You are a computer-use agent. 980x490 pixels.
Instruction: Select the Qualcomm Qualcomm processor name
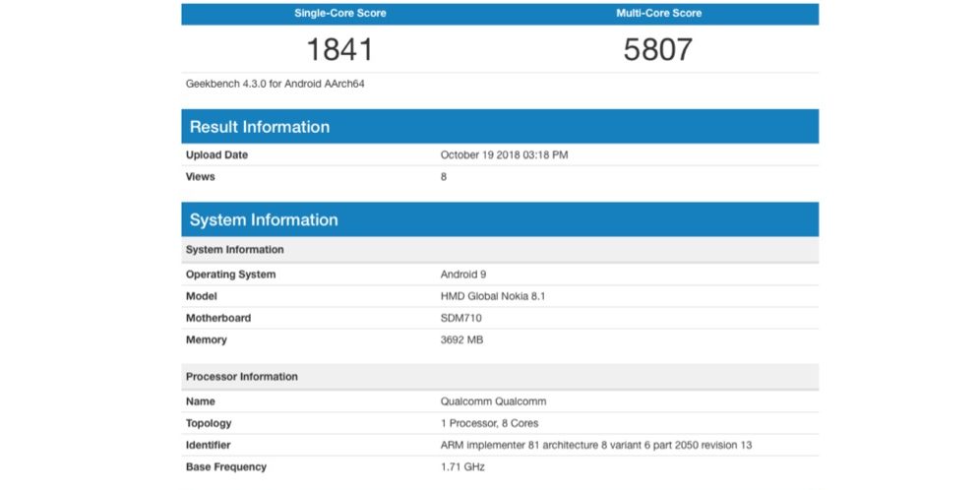[493, 401]
